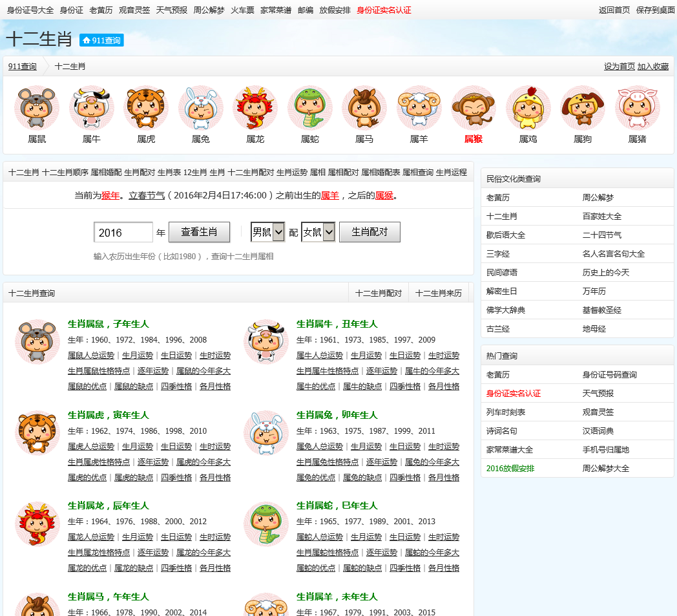Click 保存到桌面 in the top right
677x616 pixels.
tap(655, 10)
